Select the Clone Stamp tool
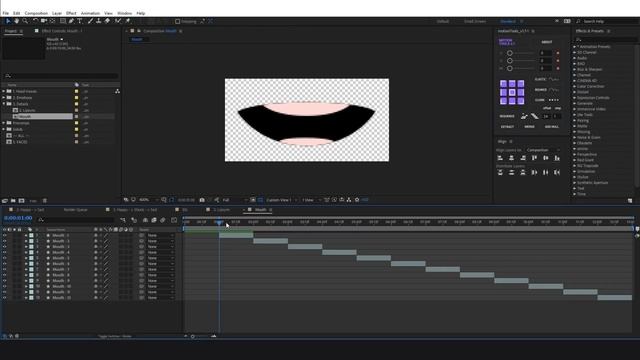 click(98, 21)
